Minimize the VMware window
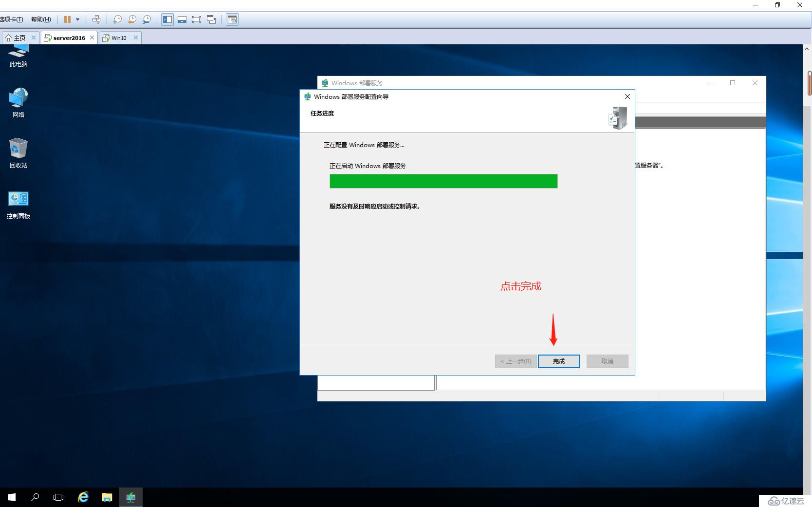 coord(756,5)
